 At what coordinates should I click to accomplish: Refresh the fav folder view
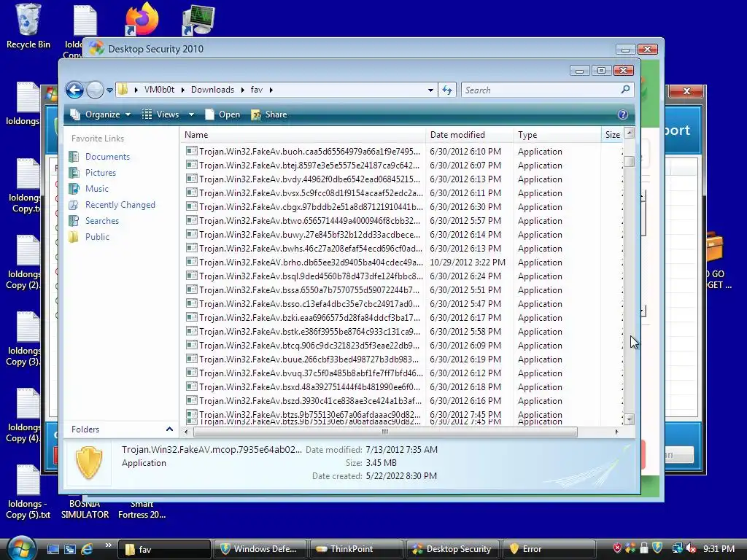click(x=447, y=90)
